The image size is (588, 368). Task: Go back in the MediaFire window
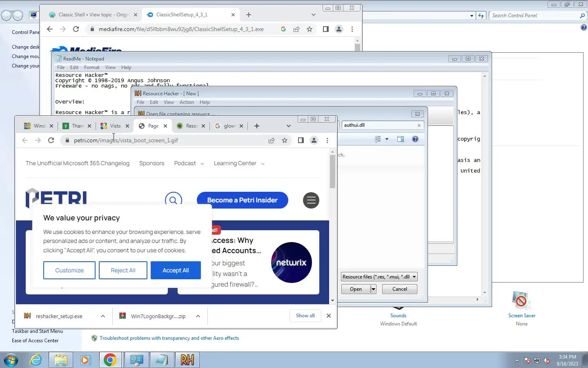point(50,29)
